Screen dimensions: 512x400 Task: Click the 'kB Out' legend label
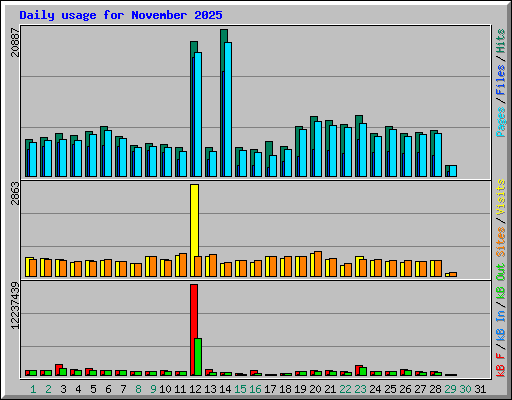click(x=501, y=282)
